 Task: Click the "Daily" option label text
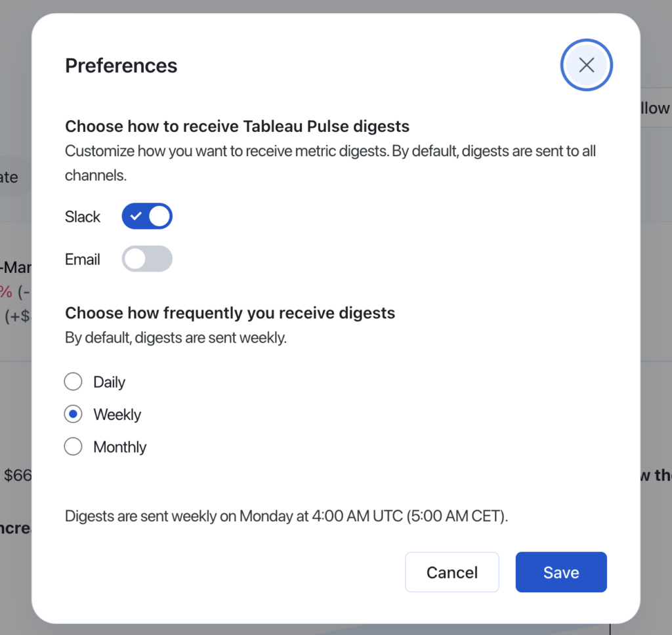point(109,382)
